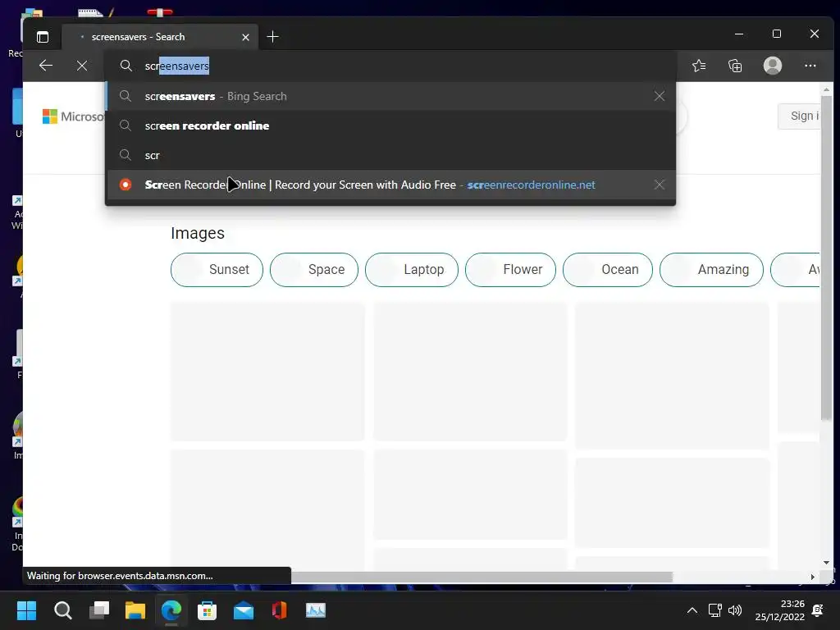This screenshot has height=630, width=840.
Task: Select the Flower image filter
Action: click(x=510, y=269)
